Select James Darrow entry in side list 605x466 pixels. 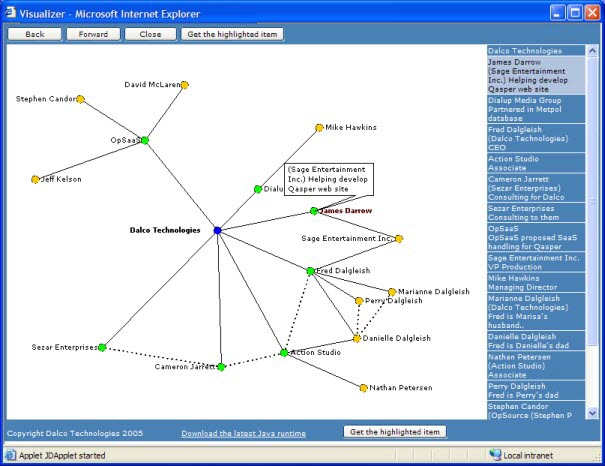pos(536,76)
